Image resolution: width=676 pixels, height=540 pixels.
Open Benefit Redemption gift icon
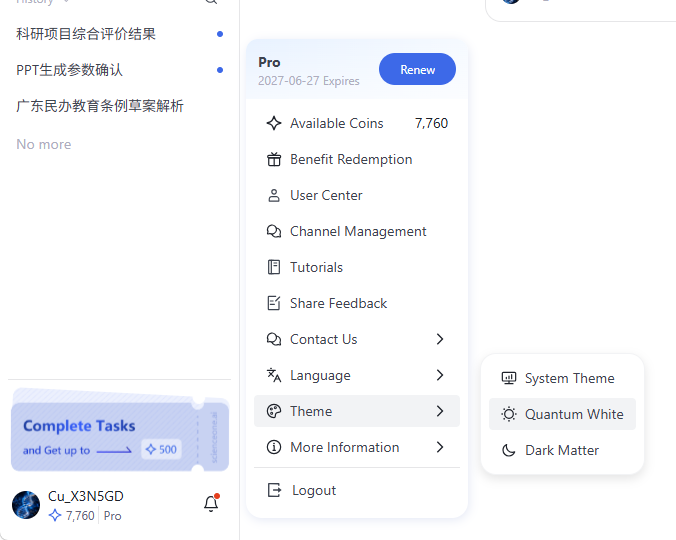click(274, 159)
